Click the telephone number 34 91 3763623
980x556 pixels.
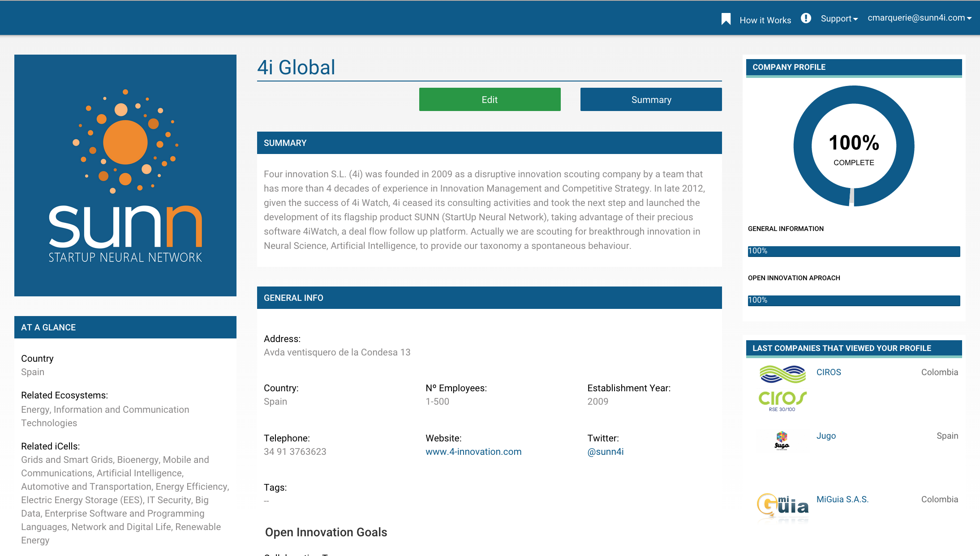[295, 452]
